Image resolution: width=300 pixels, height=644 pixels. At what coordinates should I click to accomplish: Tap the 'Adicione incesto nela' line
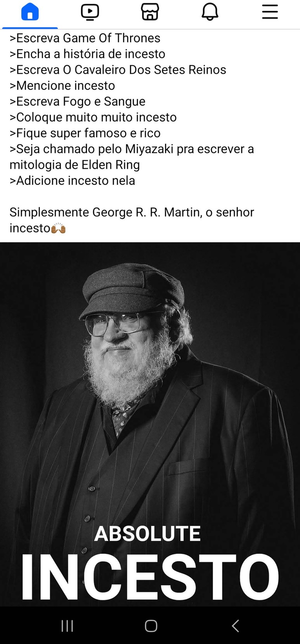pos(73,181)
